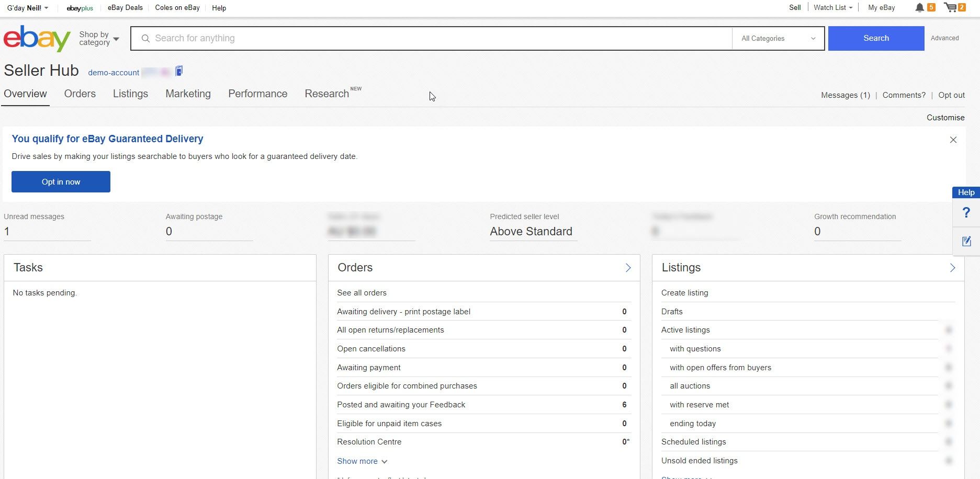Switch to the Listings tab
Image resolution: width=980 pixels, height=479 pixels.
click(x=130, y=94)
